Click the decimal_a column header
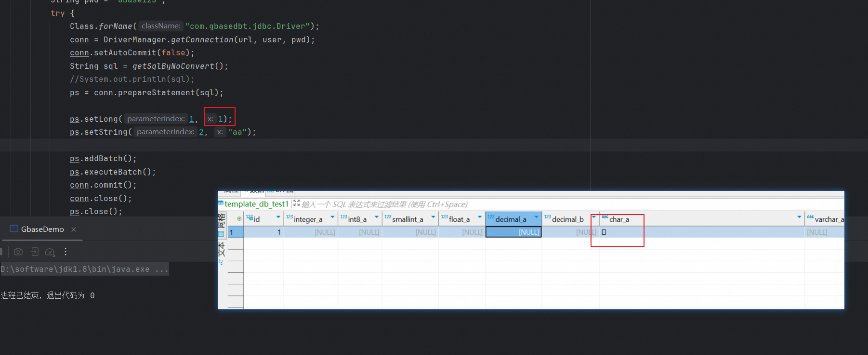This screenshot has height=355, width=868. pos(513,219)
